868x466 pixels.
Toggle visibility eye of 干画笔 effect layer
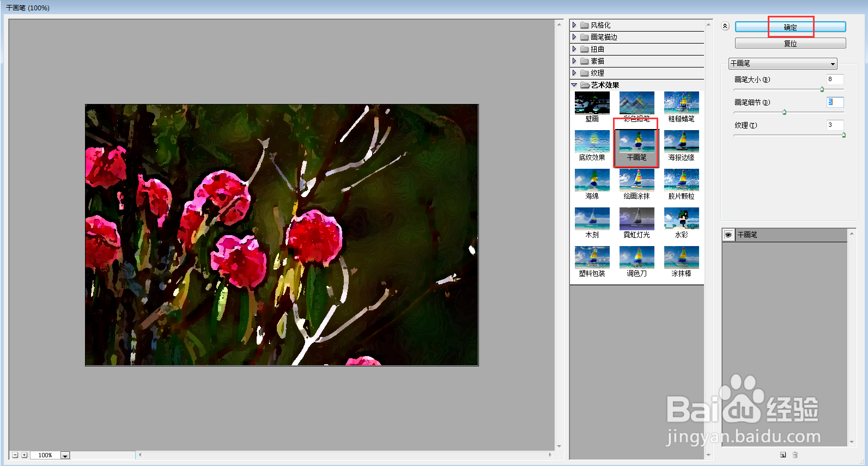point(728,235)
